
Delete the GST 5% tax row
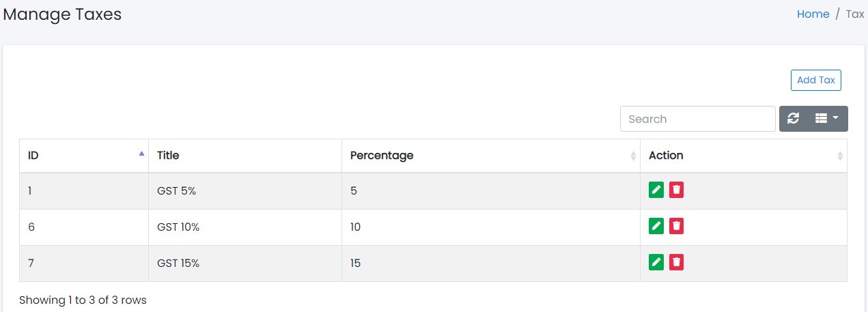point(676,190)
